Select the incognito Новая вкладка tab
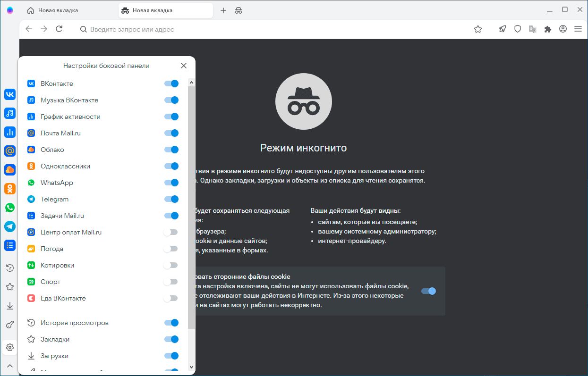The height and width of the screenshot is (376, 588). point(166,10)
